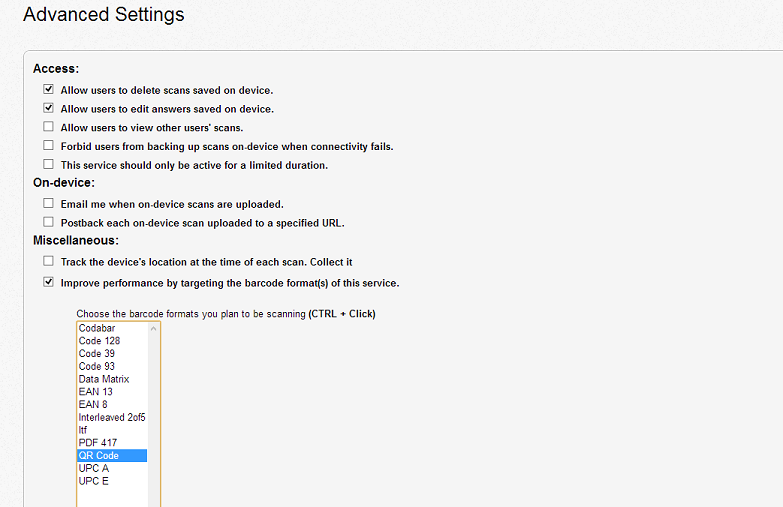Image resolution: width=783 pixels, height=507 pixels.
Task: Select Data Matrix format option
Action: [104, 379]
